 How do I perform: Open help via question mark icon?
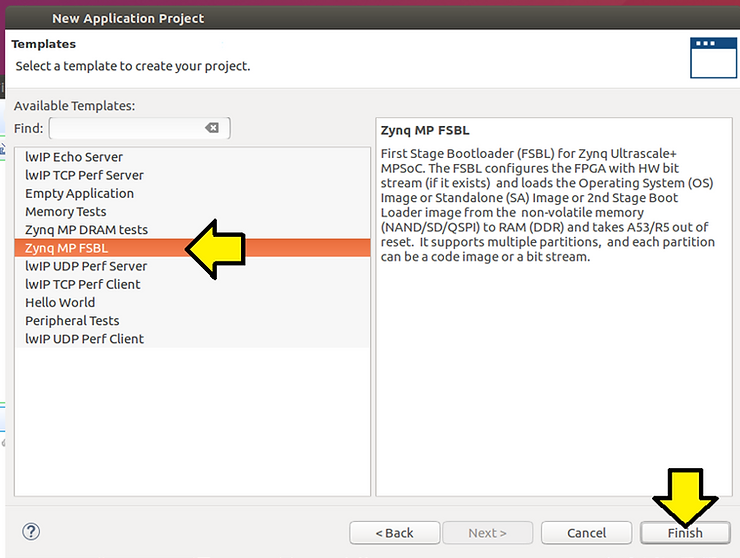point(31,532)
